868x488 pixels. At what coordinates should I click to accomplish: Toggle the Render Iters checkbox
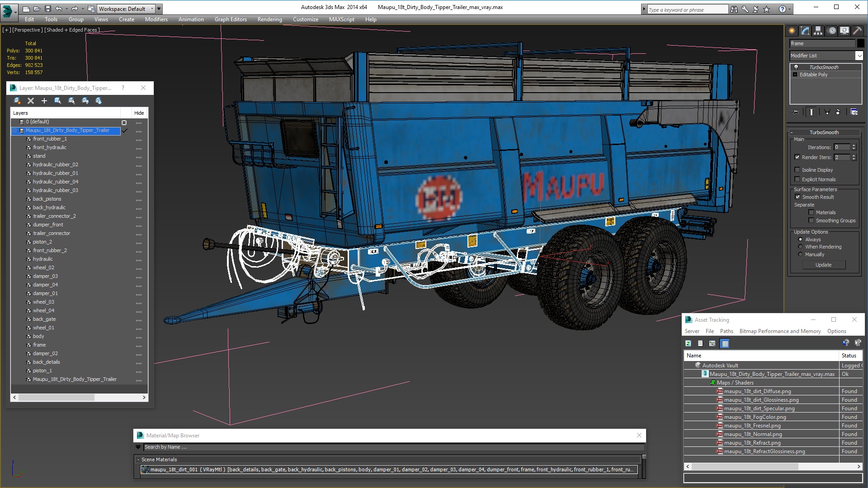tap(797, 157)
